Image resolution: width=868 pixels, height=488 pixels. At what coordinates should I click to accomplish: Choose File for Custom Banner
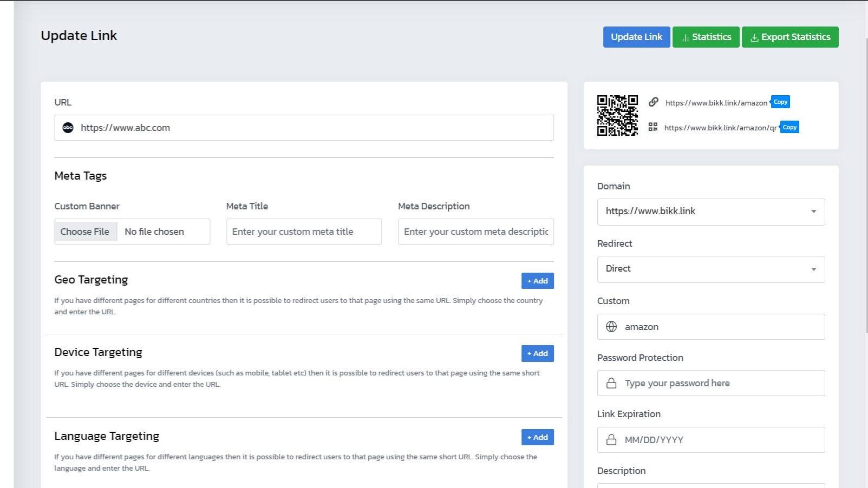[x=85, y=232]
